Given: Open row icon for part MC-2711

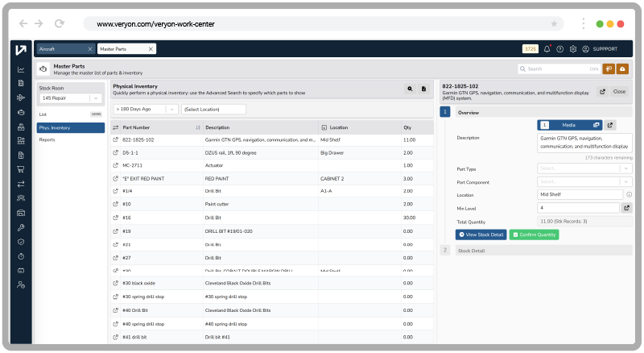Looking at the screenshot, I should point(115,165).
